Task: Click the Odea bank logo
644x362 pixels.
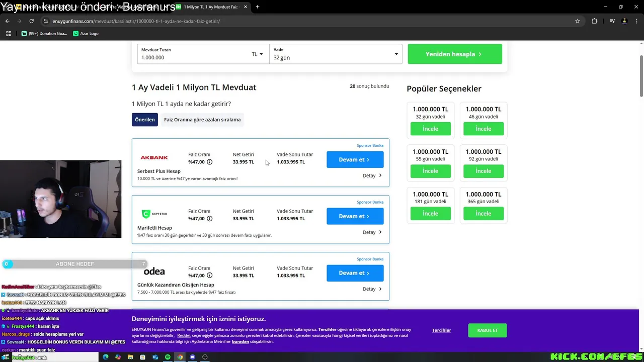Action: (x=154, y=271)
